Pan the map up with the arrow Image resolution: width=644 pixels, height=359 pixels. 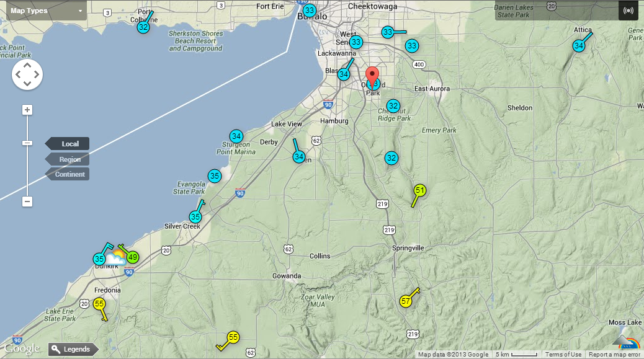click(27, 65)
